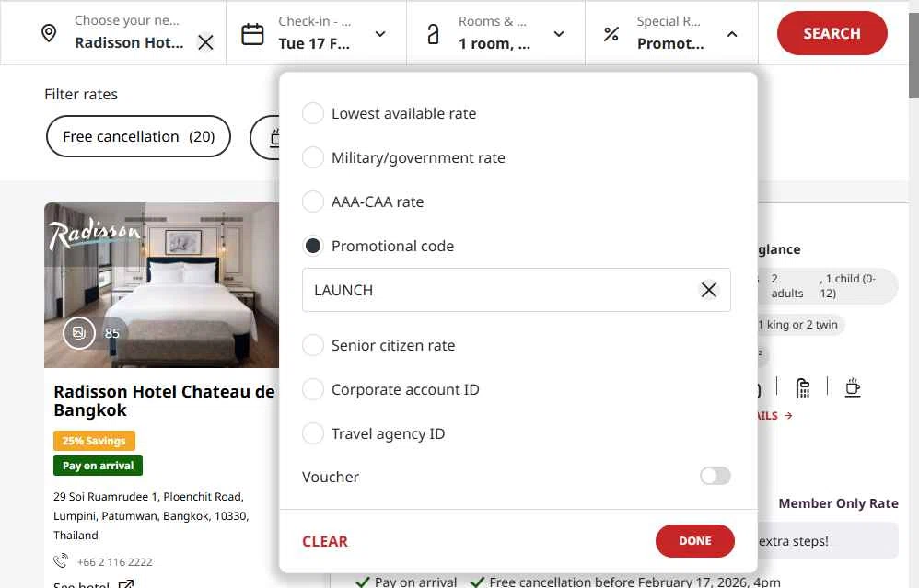Click Radisson Hotel Chateau de Bangkok title
This screenshot has width=919, height=588.
coord(164,400)
